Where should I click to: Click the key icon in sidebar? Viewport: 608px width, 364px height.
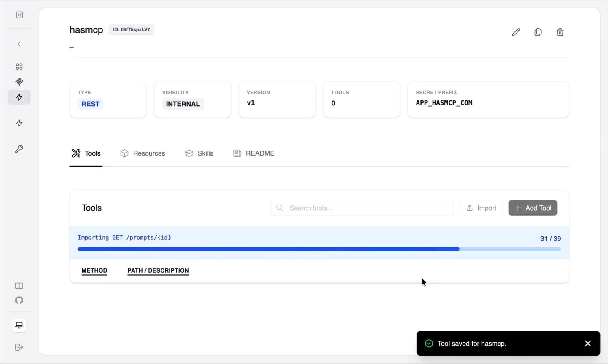click(19, 149)
